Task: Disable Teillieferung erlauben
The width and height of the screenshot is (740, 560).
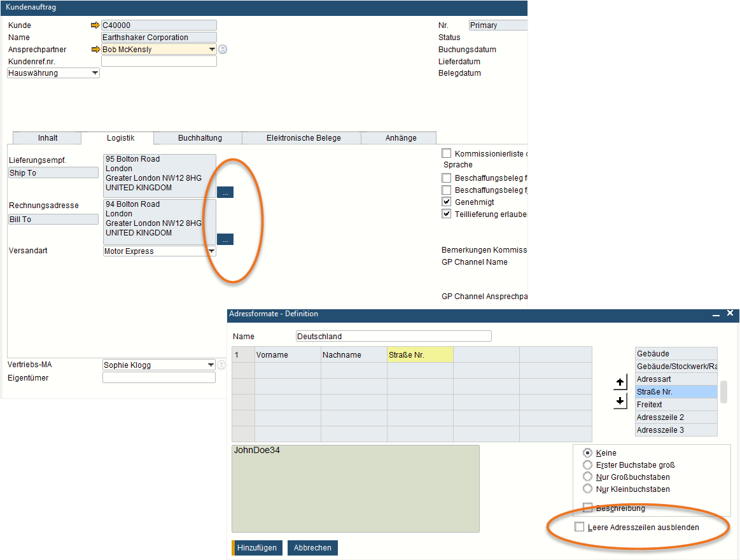Action: [446, 213]
